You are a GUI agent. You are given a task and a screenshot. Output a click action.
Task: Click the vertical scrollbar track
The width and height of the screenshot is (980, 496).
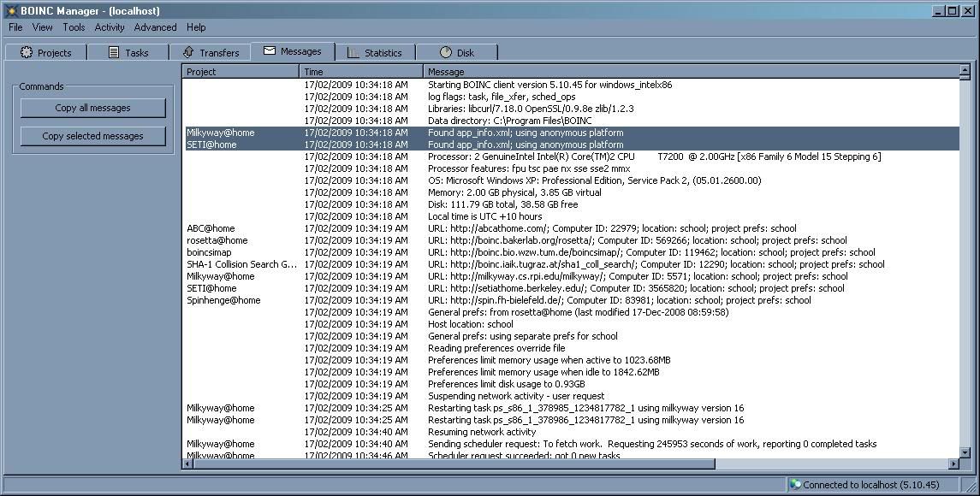tap(965, 263)
